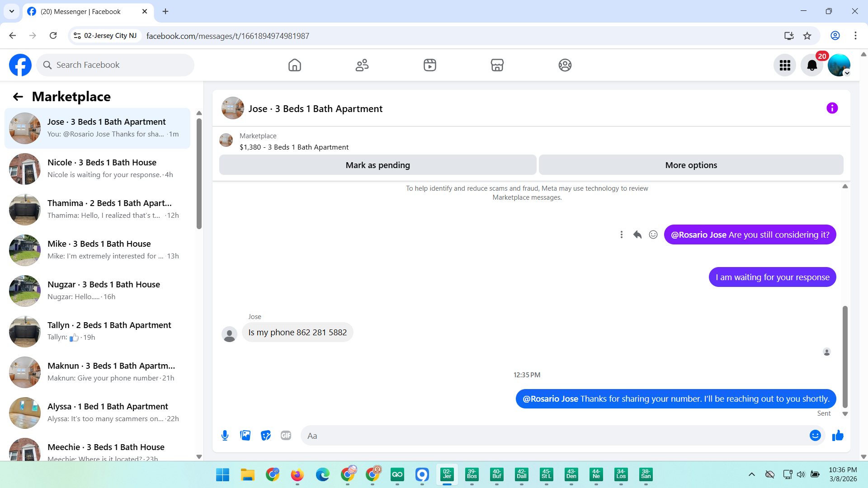Image resolution: width=868 pixels, height=488 pixels.
Task: Click More options button
Action: pos(691,165)
